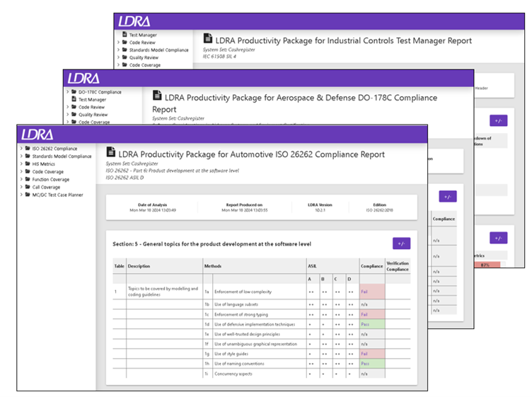Click Fail result for Enforcement of low complexity
Screen dimensions: 532x397
click(364, 292)
